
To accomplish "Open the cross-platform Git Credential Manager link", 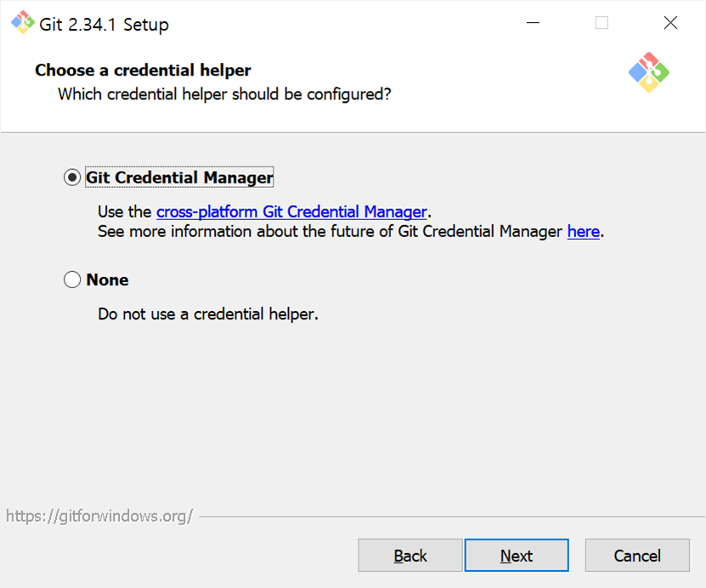I will (291, 212).
